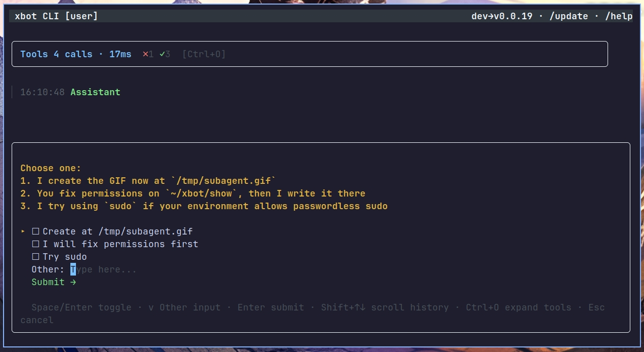Click the red failed calls X icon
This screenshot has height=352, width=644.
(x=145, y=54)
